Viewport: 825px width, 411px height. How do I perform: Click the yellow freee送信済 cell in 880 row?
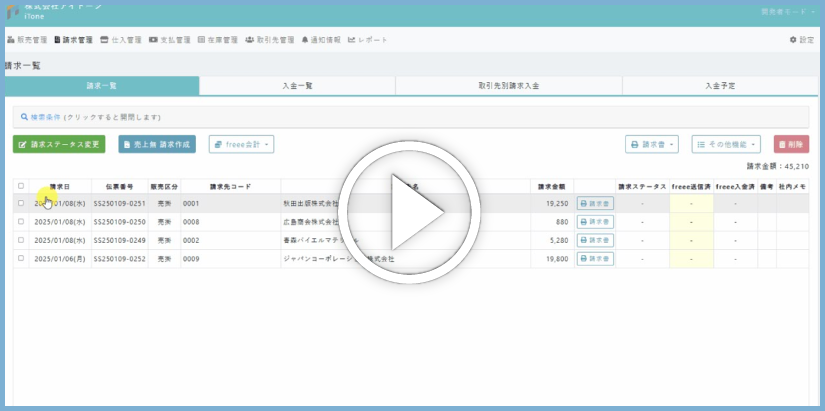(x=691, y=222)
